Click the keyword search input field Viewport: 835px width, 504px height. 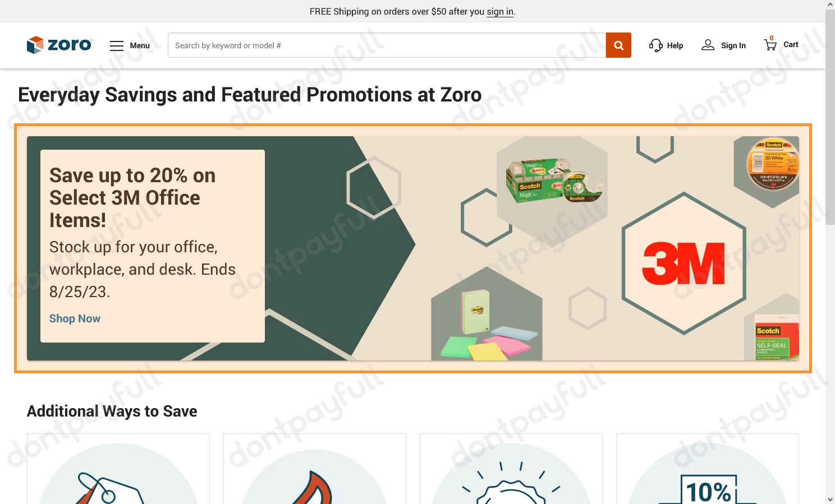(387, 45)
